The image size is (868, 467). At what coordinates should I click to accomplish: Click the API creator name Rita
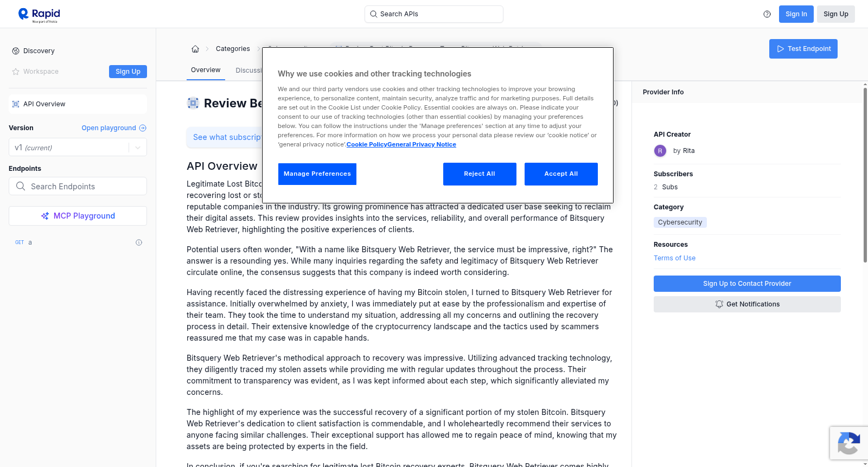click(x=688, y=151)
